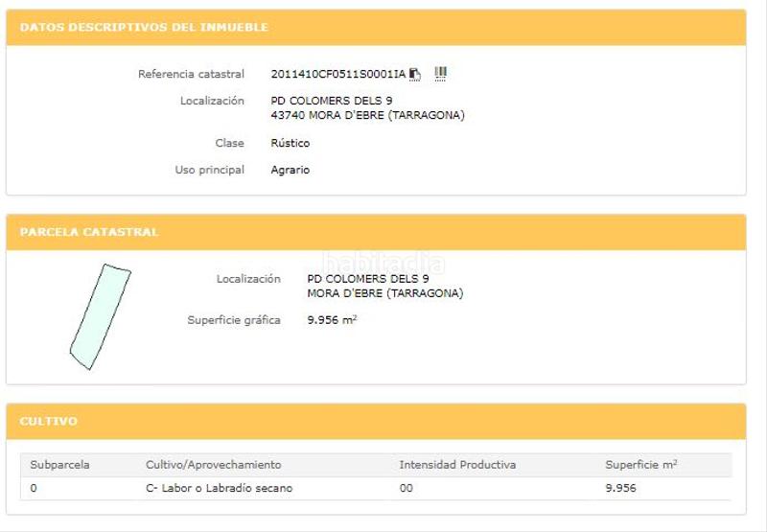Select the CULTIVO section header
Screen dimensions: 767x532
(x=49, y=421)
